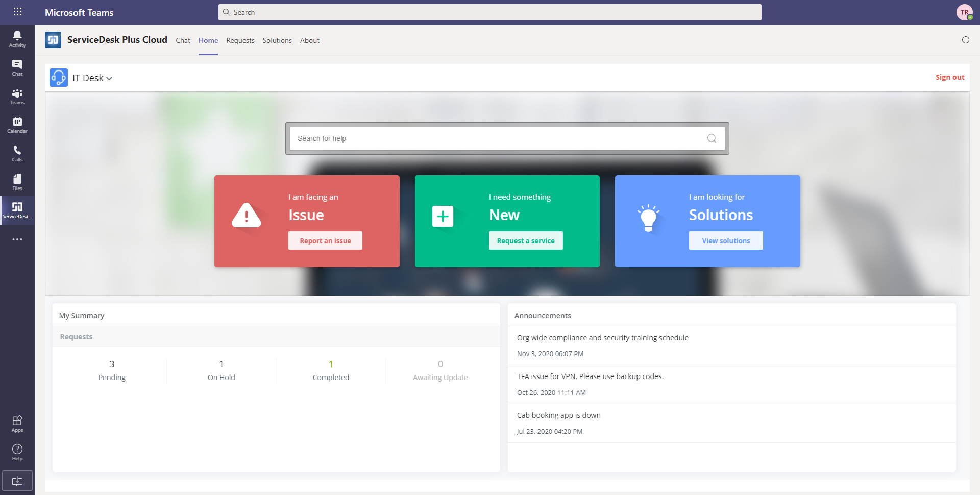980x495 pixels.
Task: View Awaiting Update requests count
Action: 440,370
